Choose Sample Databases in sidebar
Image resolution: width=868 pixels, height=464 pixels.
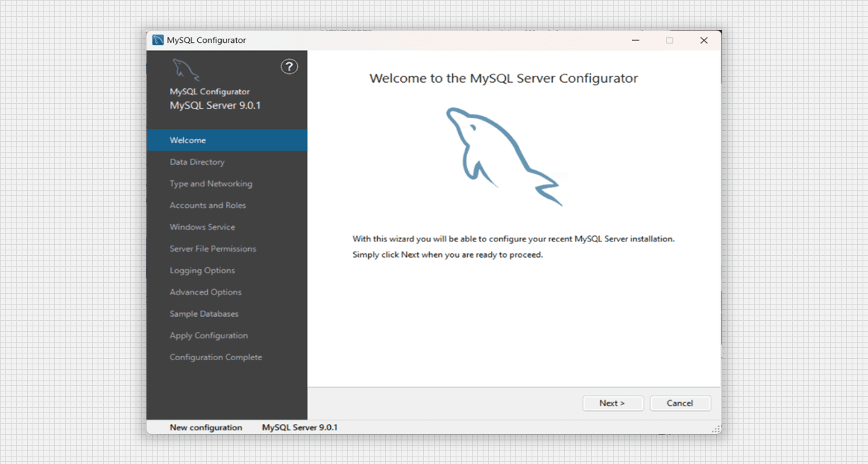(204, 314)
